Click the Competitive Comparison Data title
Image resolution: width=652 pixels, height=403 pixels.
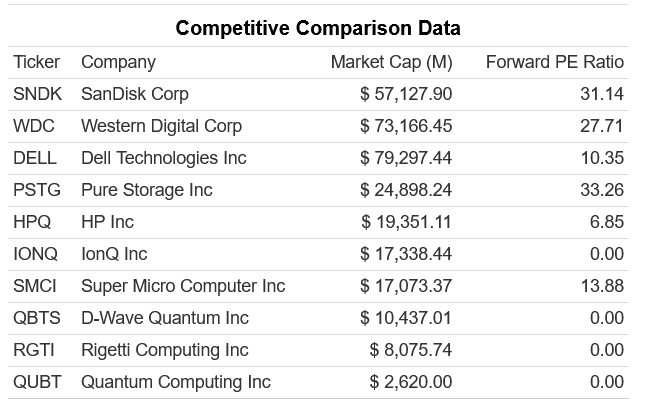tap(318, 27)
